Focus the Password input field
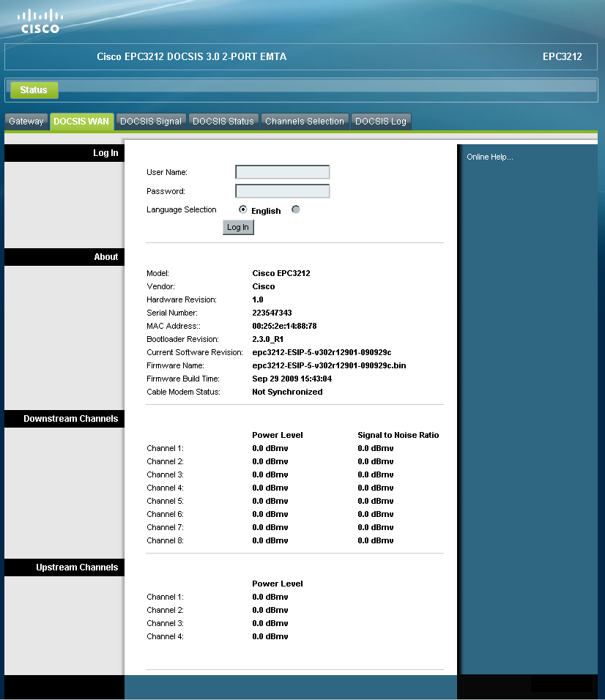The height and width of the screenshot is (700, 605). pyautogui.click(x=283, y=191)
